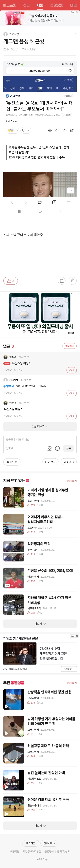
Task: Go to next post with 다음글
Action: pyautogui.click(x=69, y=462)
